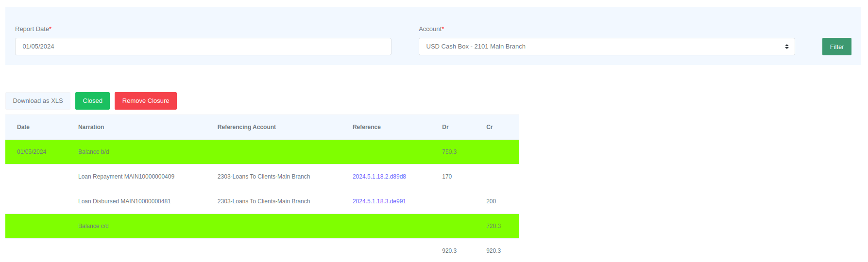Image resolution: width=868 pixels, height=262 pixels.
Task: Click the 720.3 credit closing balance
Action: pyautogui.click(x=493, y=226)
